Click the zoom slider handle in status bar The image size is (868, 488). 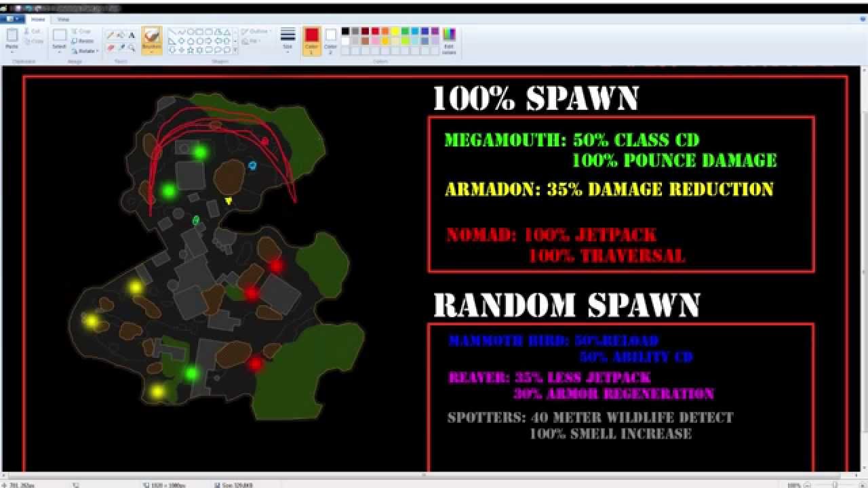pos(835,485)
